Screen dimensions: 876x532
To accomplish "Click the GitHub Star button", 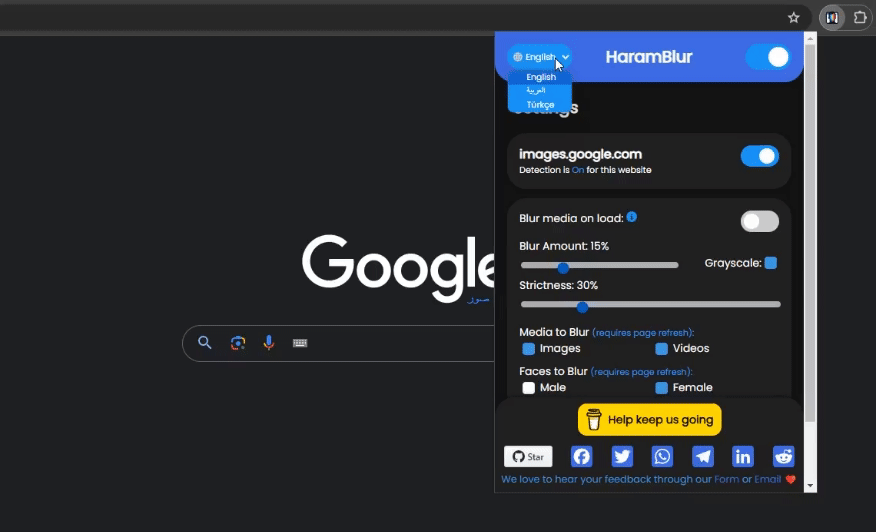I will (x=528, y=457).
